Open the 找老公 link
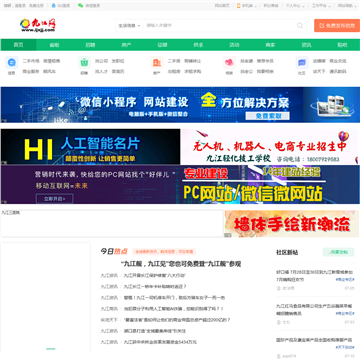Viewport: 360px width, 360px height. pyautogui.click(x=247, y=71)
